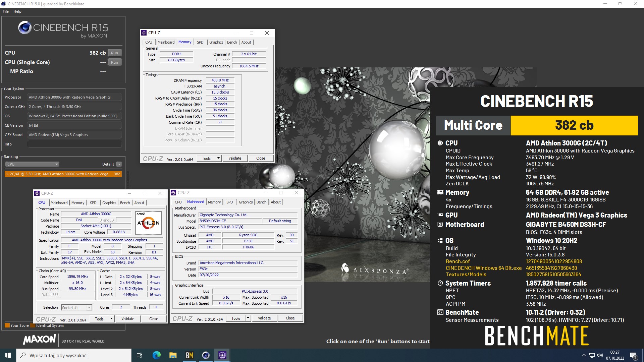
Task: Click Close button in Memory CPU-Z window
Action: (x=261, y=158)
